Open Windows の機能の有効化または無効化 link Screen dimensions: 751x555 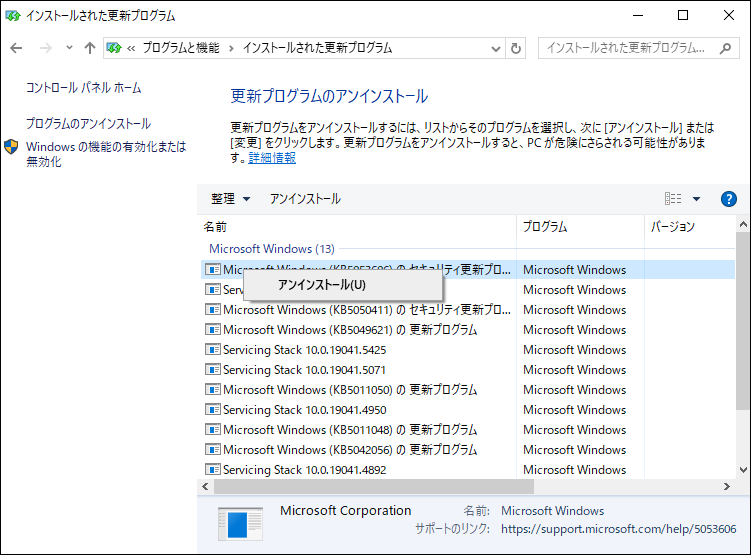(x=106, y=154)
